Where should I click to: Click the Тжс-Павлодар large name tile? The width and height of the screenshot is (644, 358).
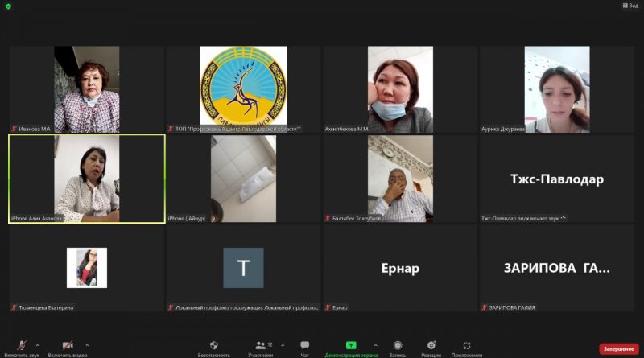click(557, 179)
